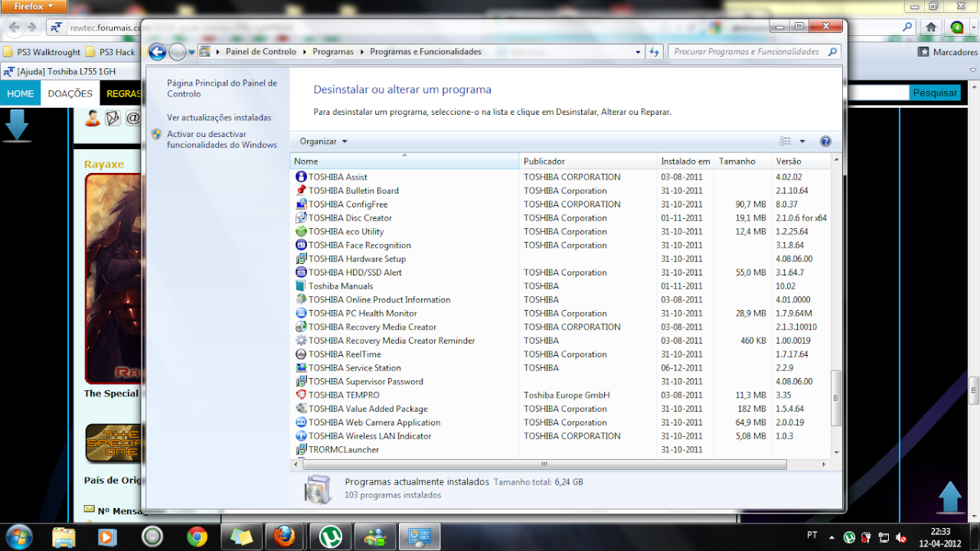Screen dimensions: 980x551
Task: Click the TOSHIBA ConfigFree icon
Action: (x=301, y=204)
